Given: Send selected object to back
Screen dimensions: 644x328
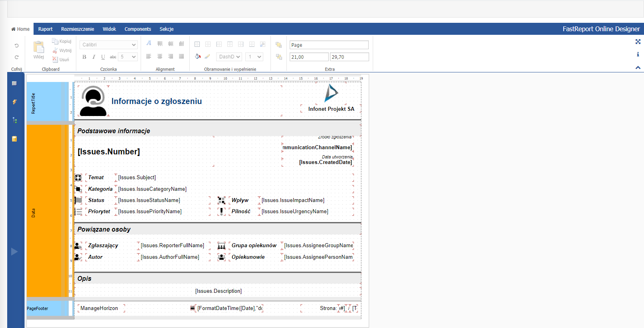Looking at the screenshot, I should tap(278, 57).
